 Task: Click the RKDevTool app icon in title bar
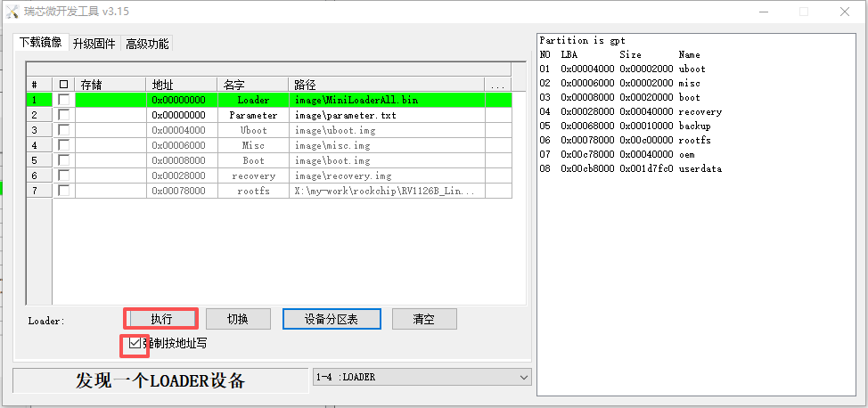pos(12,11)
